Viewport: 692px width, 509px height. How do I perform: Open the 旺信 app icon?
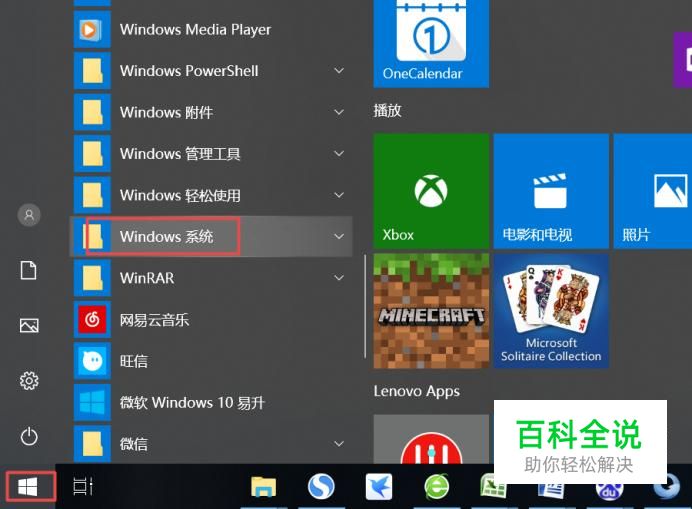(x=92, y=361)
